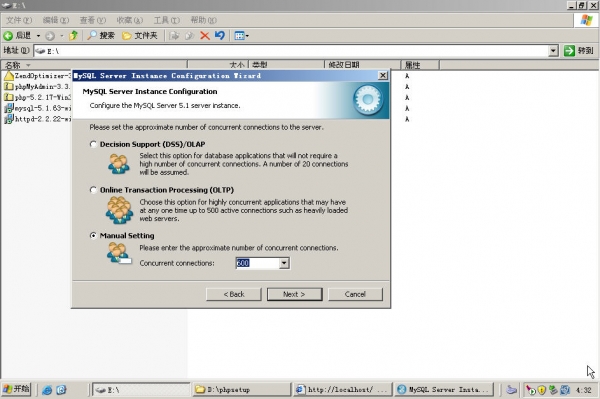Open the Tools (工具) menu

(x=166, y=20)
